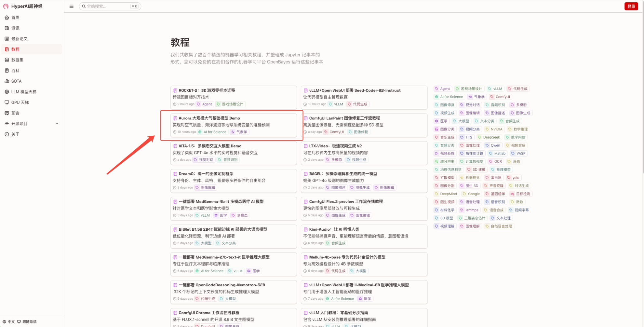The width and height of the screenshot is (644, 327).
Task: Open 最新论文 in sidebar menu
Action: click(20, 39)
